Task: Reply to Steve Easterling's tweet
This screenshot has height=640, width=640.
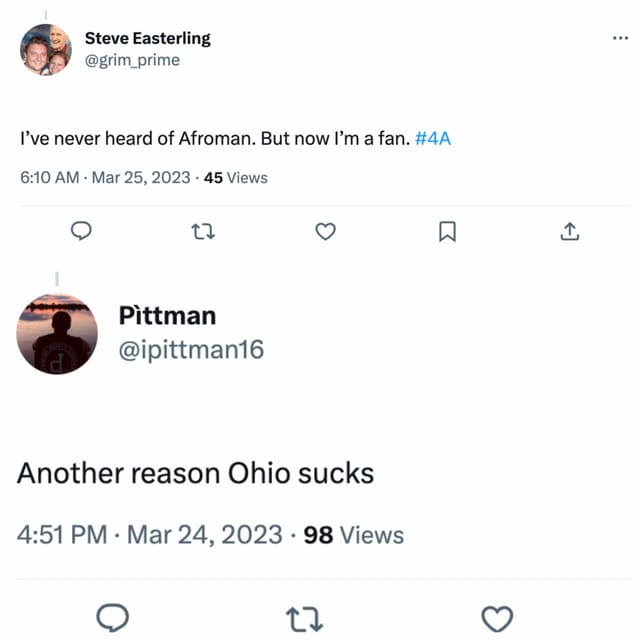Action: click(x=83, y=232)
